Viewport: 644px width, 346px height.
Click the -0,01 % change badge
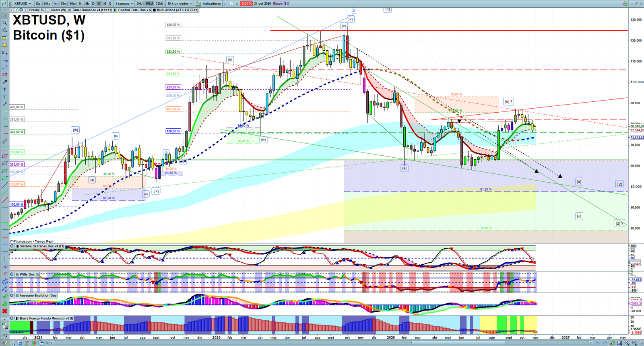point(246,4)
